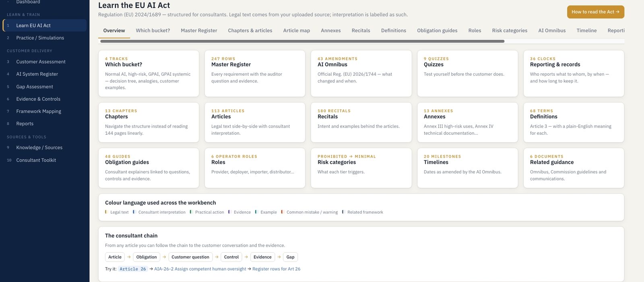Click The consultant chain heading

131,236
